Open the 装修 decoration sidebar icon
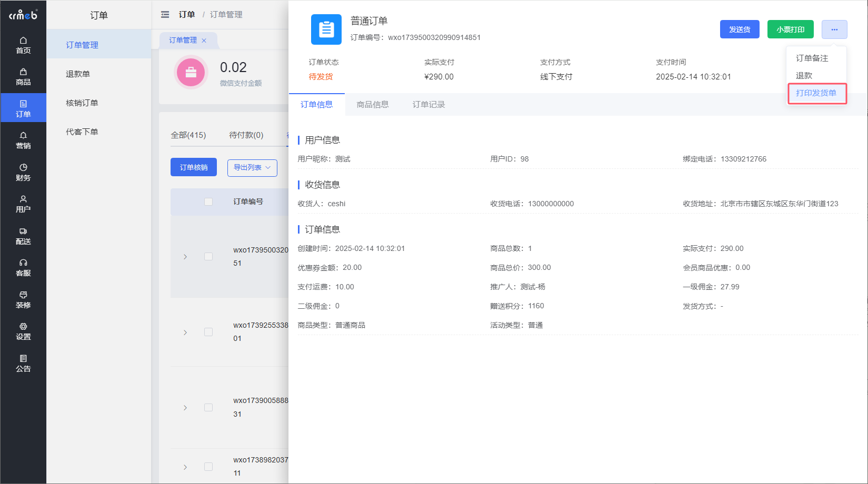 point(23,300)
